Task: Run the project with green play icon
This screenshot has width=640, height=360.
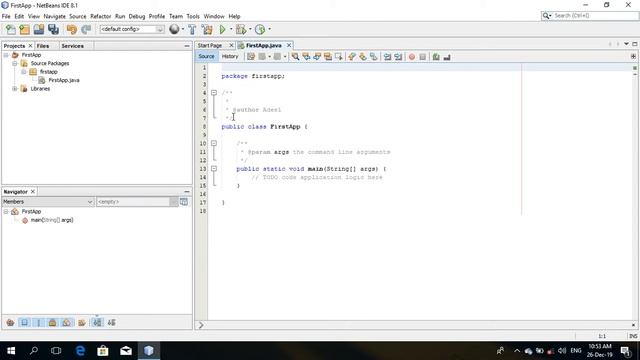Action: coord(222,29)
